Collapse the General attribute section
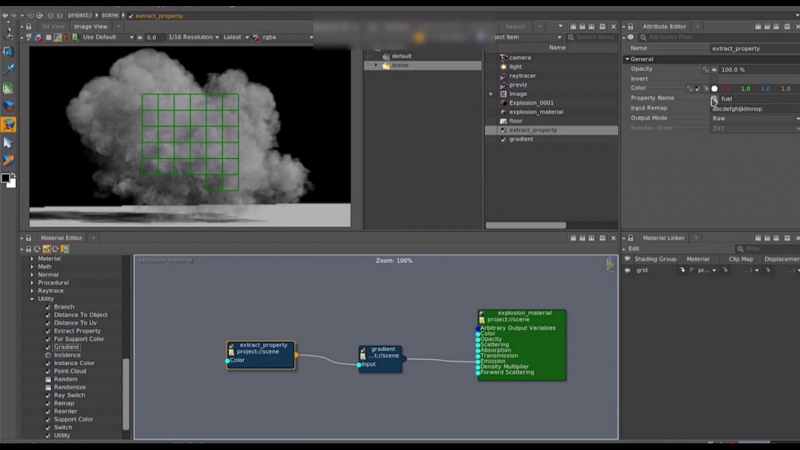 [627, 59]
